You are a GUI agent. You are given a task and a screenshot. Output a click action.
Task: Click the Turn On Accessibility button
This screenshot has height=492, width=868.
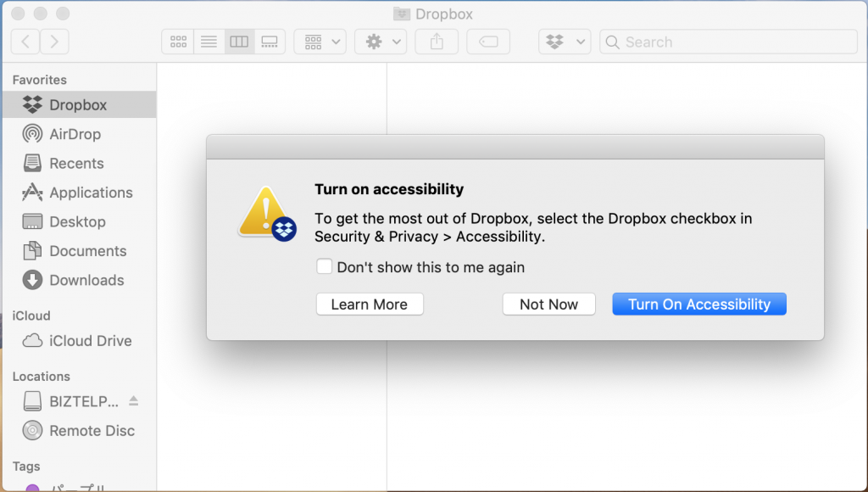(x=699, y=305)
